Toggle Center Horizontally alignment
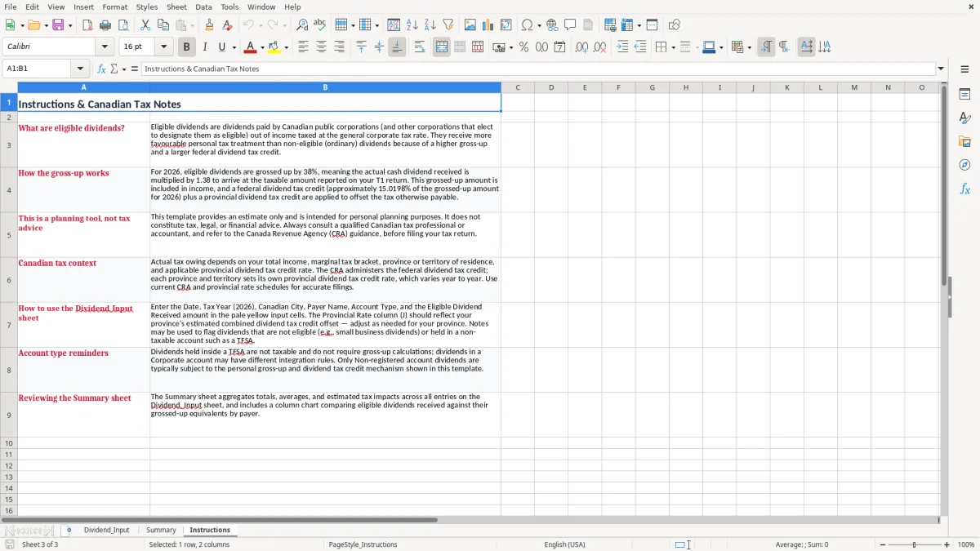Screen dimensions: 980x551 click(x=321, y=47)
